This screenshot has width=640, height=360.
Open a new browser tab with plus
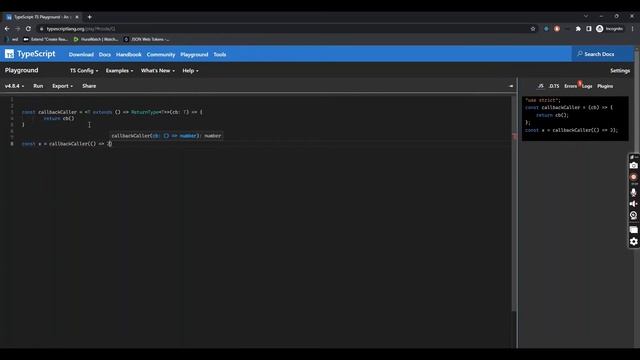[x=89, y=17]
